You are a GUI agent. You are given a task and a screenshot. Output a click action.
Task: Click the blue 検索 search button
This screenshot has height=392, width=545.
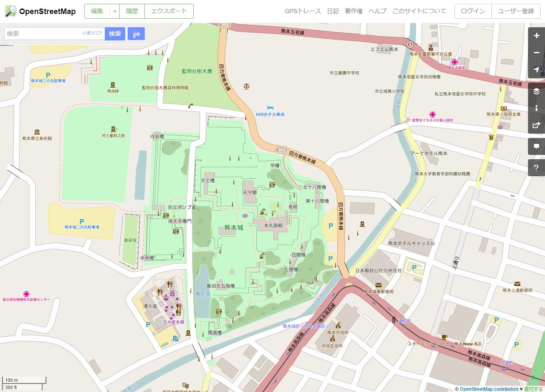point(115,34)
